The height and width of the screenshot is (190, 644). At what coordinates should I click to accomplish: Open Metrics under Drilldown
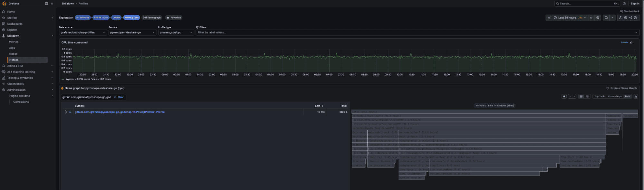pos(14,42)
